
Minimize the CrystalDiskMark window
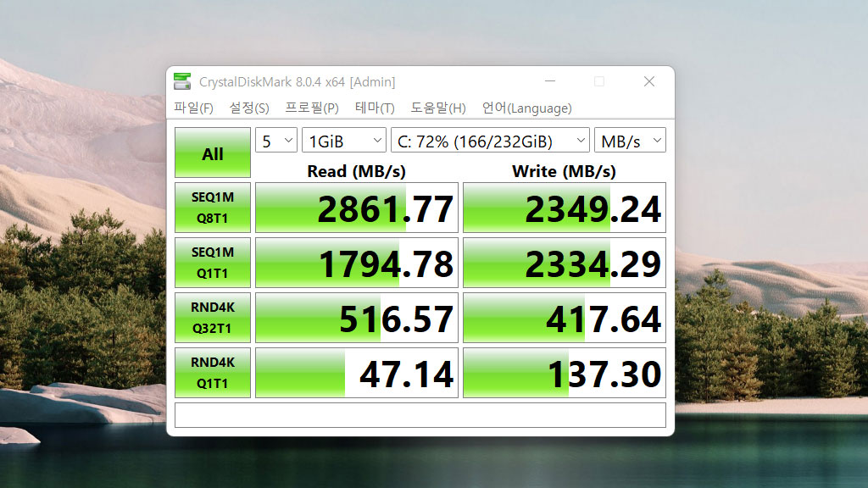(549, 81)
